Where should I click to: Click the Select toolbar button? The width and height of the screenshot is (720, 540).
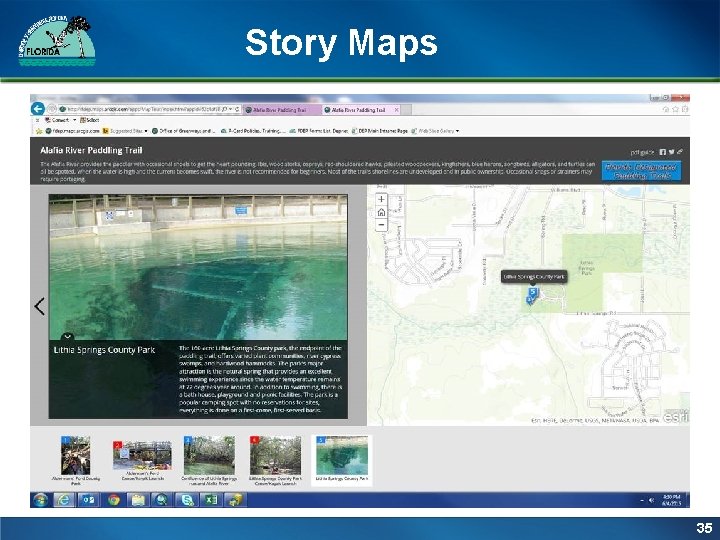pos(90,120)
